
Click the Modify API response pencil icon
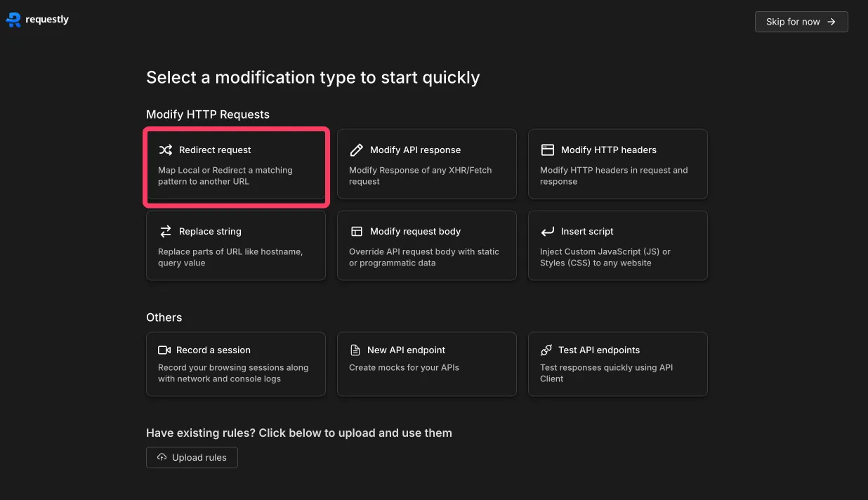[357, 150]
